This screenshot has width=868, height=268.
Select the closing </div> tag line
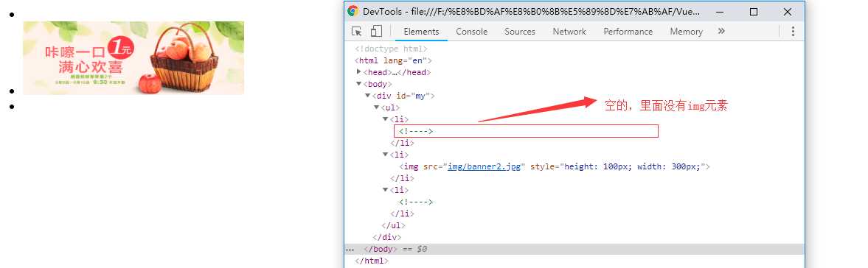(387, 238)
